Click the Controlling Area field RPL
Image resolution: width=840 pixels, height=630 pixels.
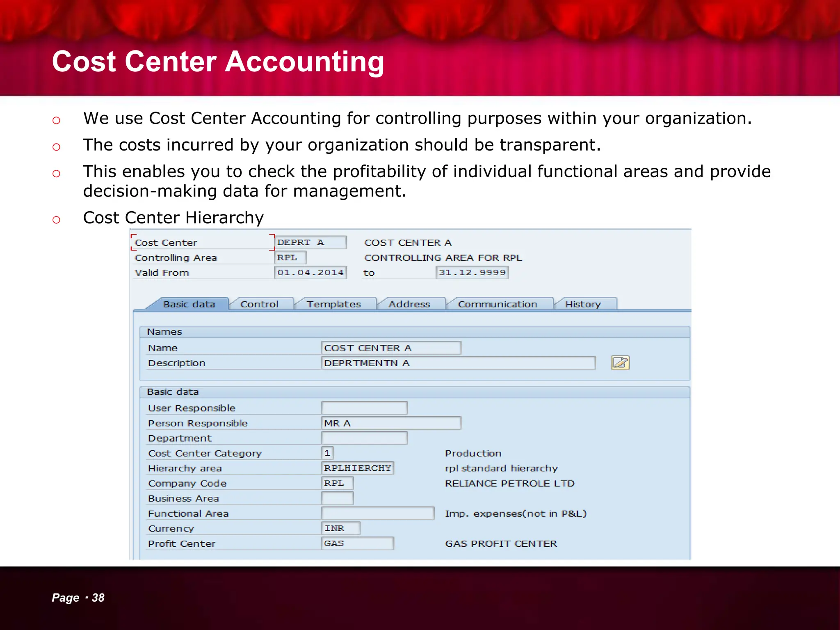pyautogui.click(x=290, y=258)
